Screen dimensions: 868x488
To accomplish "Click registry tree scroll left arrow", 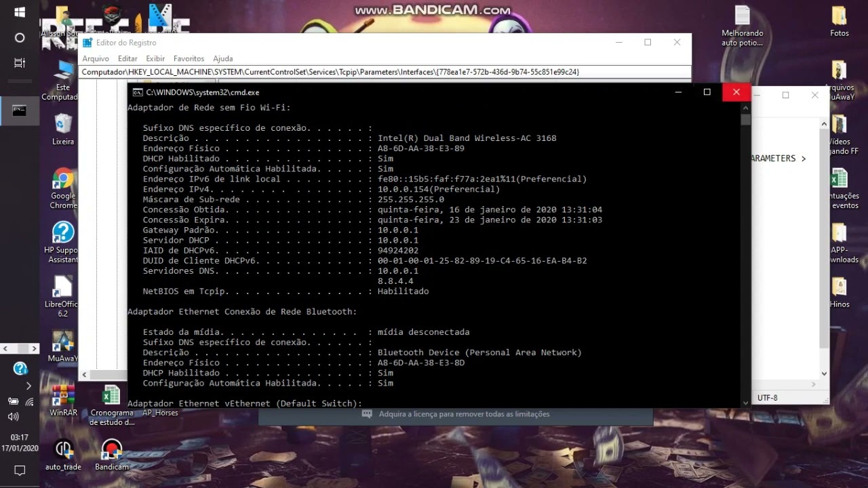I will click(x=85, y=374).
